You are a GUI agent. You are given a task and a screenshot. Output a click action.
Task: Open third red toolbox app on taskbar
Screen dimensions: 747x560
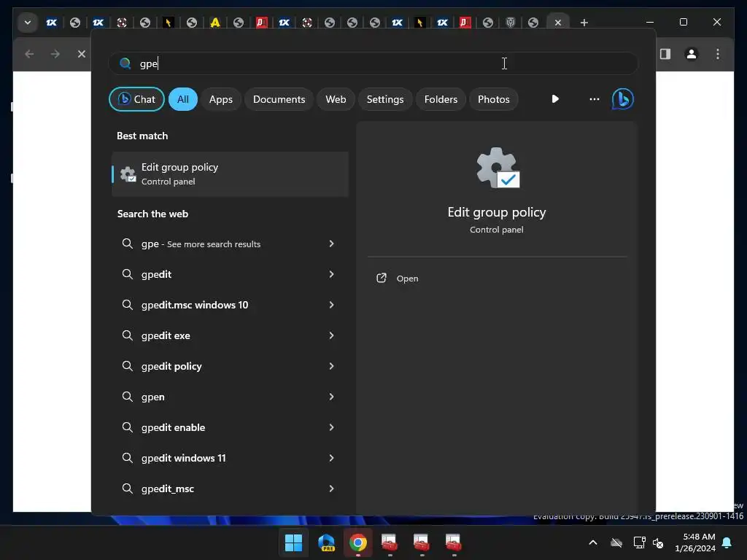(x=453, y=542)
